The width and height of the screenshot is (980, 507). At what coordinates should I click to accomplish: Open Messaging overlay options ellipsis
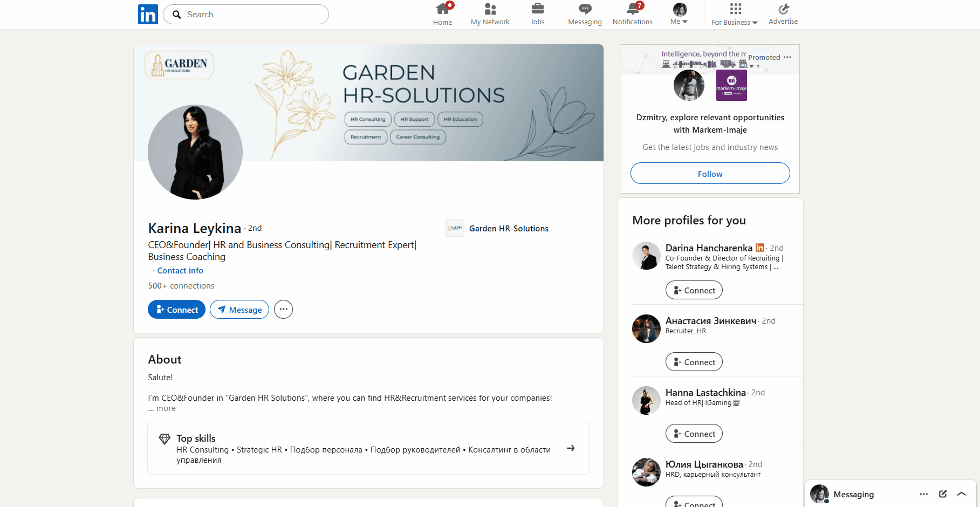923,494
